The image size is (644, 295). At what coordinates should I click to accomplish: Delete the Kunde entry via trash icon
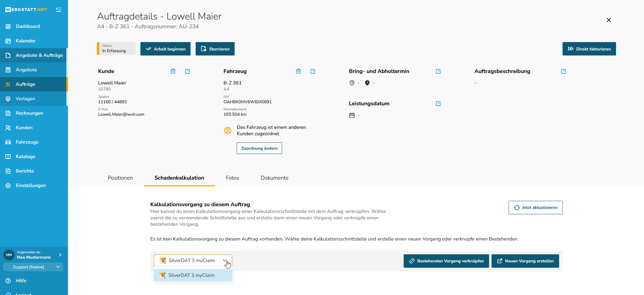173,71
